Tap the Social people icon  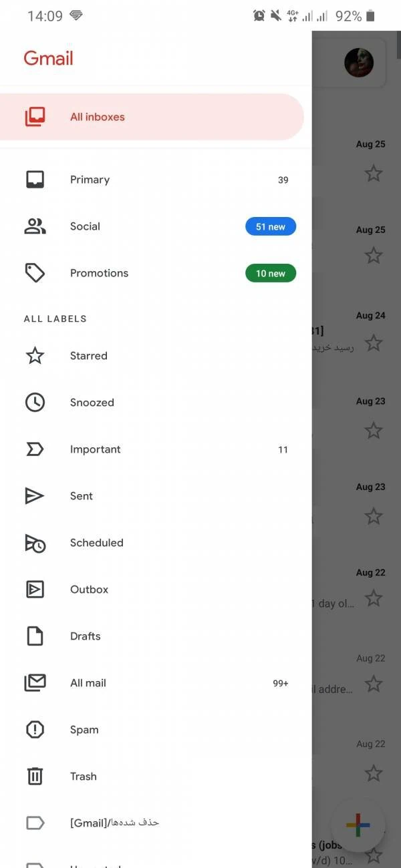click(x=35, y=226)
